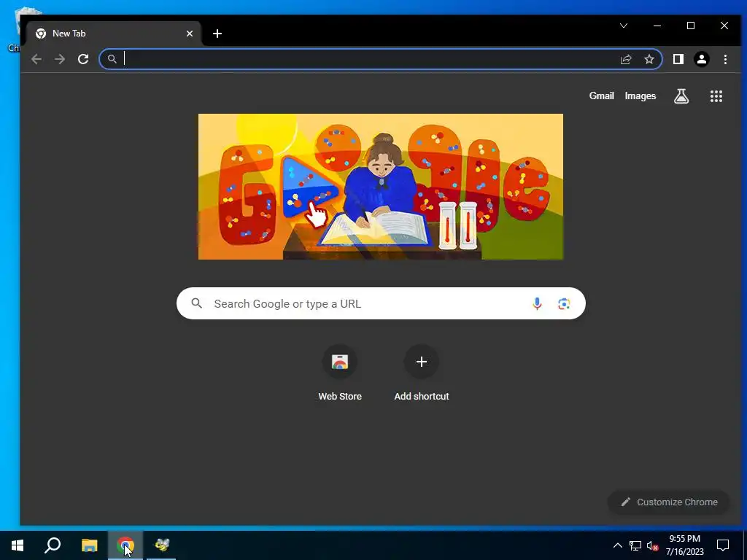Reload the page with the refresh icon
Viewport: 747px width, 560px height.
point(83,59)
